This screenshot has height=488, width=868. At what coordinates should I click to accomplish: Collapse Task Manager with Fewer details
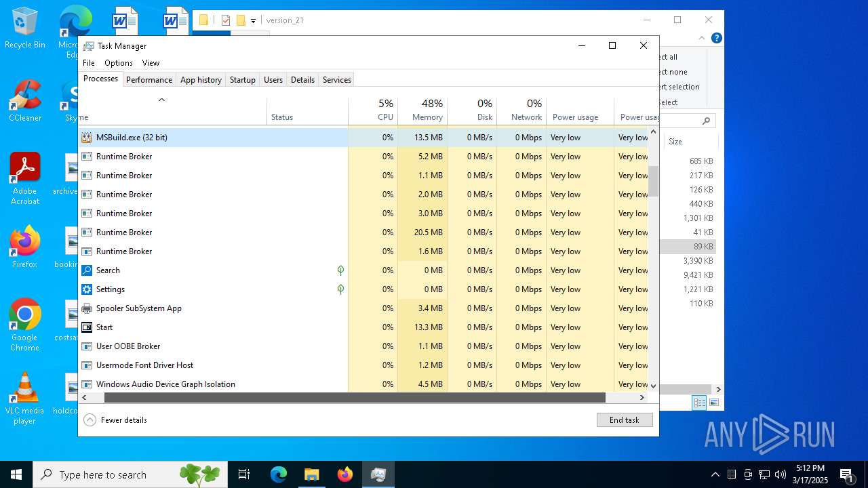coord(115,420)
